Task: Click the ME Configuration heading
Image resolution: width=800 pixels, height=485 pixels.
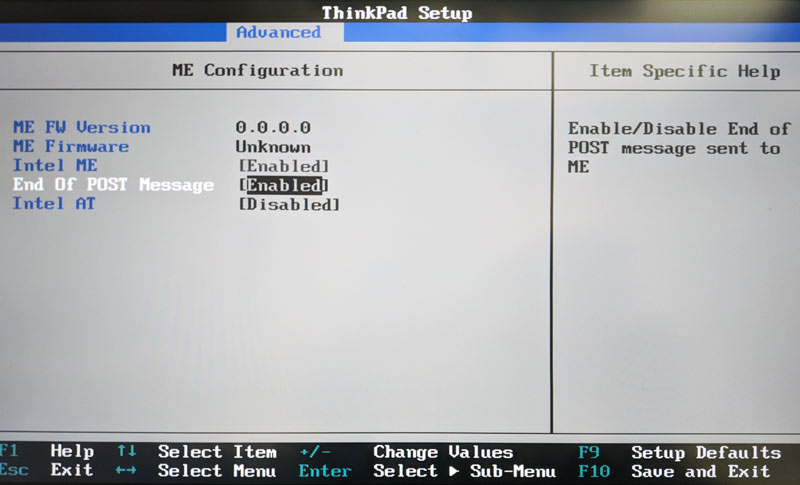Action: click(258, 70)
